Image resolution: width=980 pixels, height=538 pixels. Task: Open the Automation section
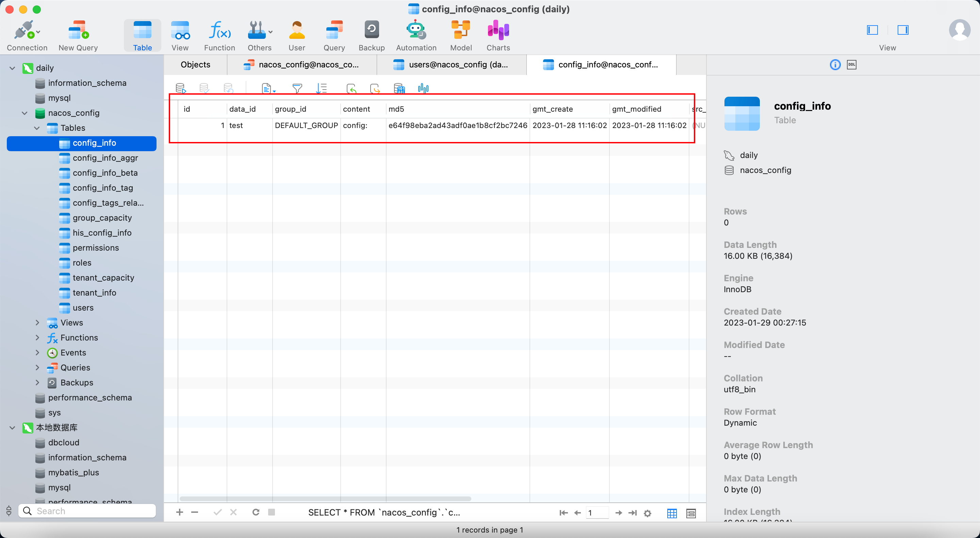pos(416,35)
